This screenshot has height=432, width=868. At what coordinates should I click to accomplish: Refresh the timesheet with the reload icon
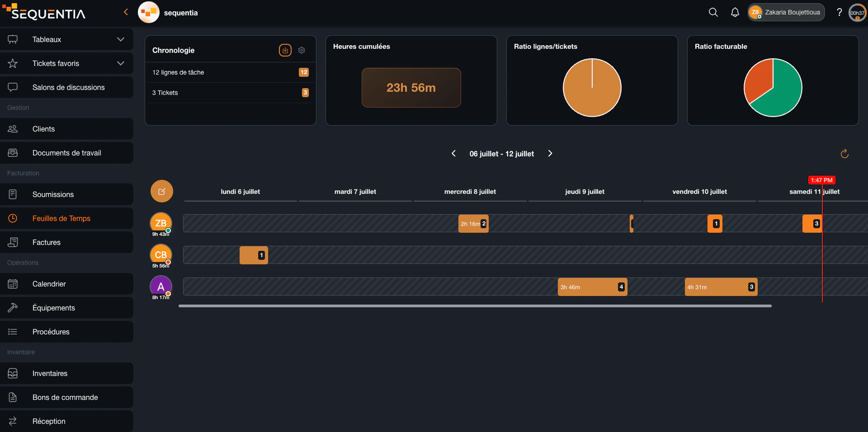(844, 154)
